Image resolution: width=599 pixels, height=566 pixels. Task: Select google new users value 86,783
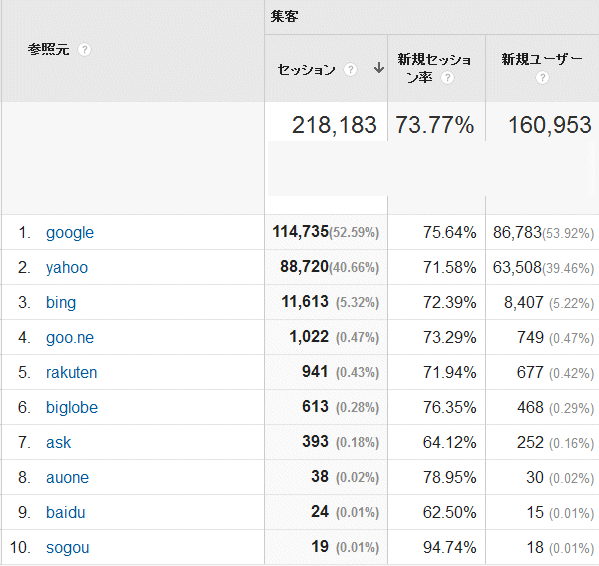pos(517,233)
